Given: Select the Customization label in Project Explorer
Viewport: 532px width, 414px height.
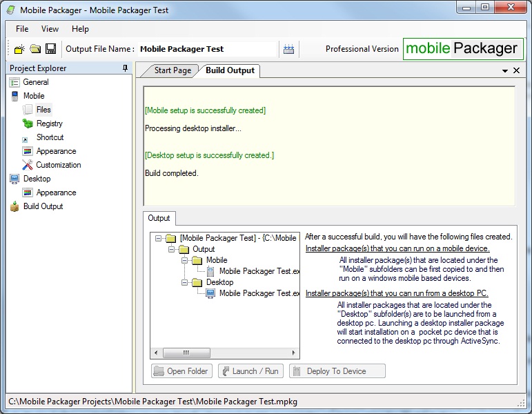Looking at the screenshot, I should click(59, 165).
